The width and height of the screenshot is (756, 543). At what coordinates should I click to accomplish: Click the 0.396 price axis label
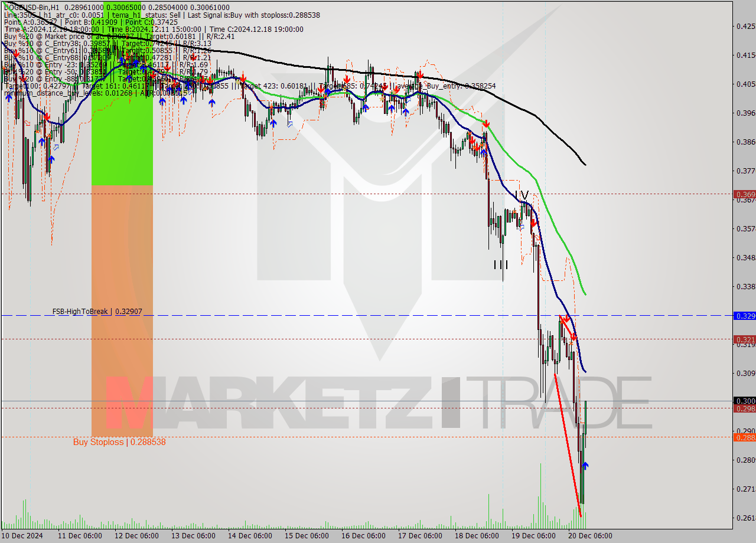pos(745,113)
